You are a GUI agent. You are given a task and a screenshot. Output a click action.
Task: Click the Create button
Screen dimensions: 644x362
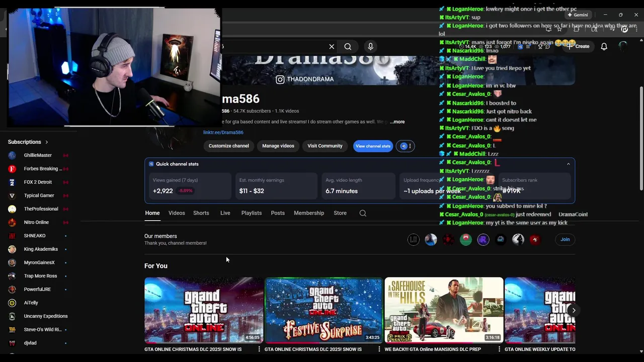click(577, 46)
